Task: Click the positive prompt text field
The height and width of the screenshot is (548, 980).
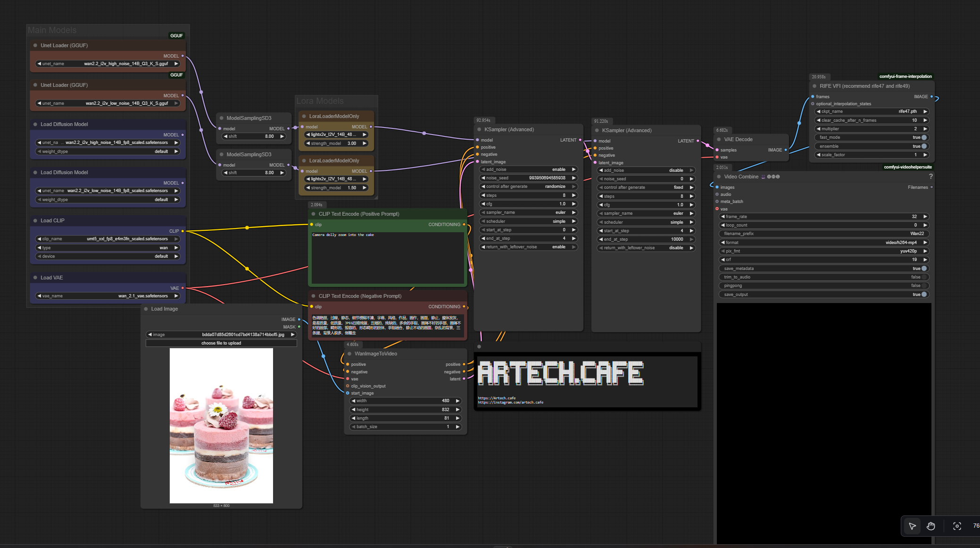Action: tap(387, 257)
